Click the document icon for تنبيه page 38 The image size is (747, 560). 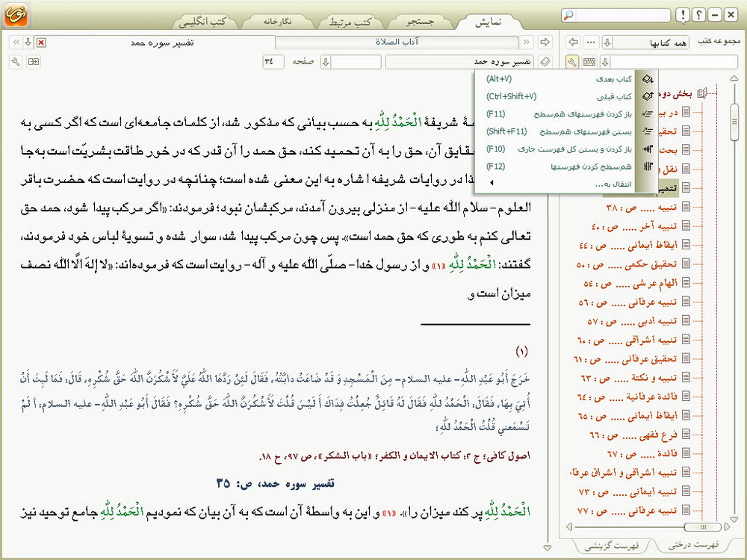[x=686, y=207]
